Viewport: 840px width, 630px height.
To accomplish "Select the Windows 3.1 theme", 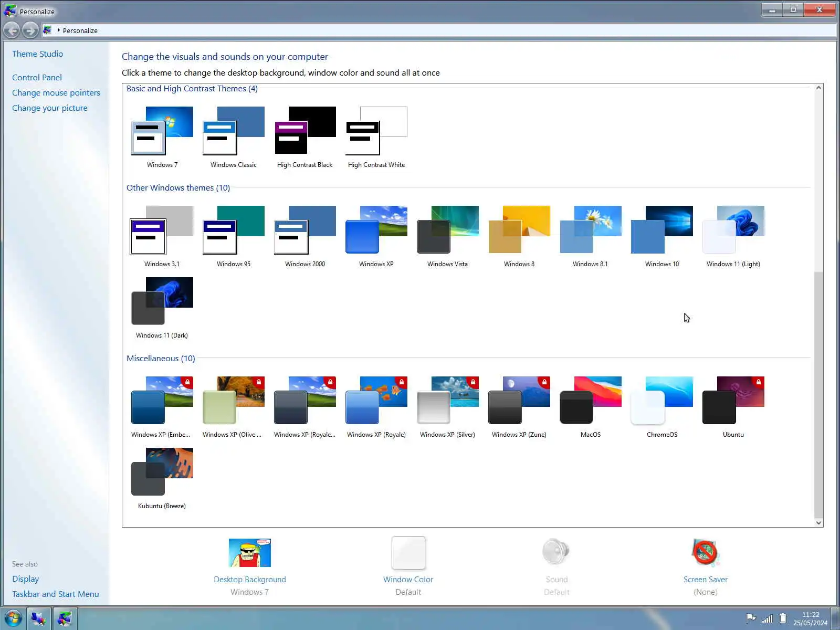I will (162, 236).
